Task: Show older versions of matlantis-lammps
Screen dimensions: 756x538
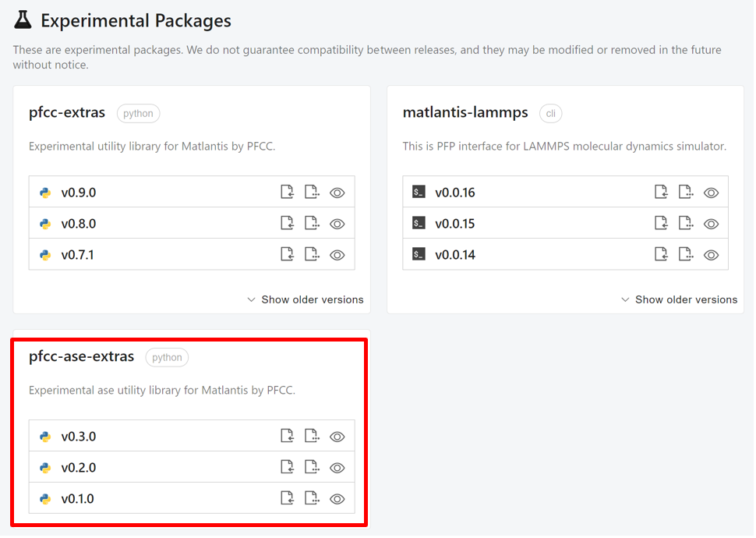Action: [x=686, y=299]
